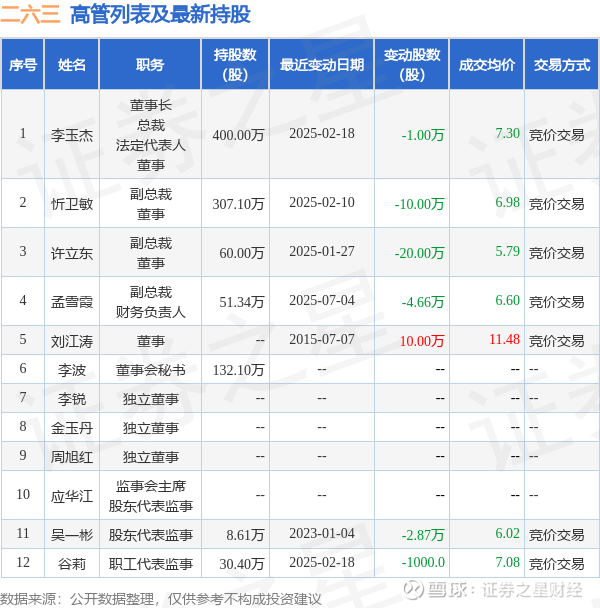Click the orange 二六三 company name
The height and width of the screenshot is (608, 600).
[31, 15]
